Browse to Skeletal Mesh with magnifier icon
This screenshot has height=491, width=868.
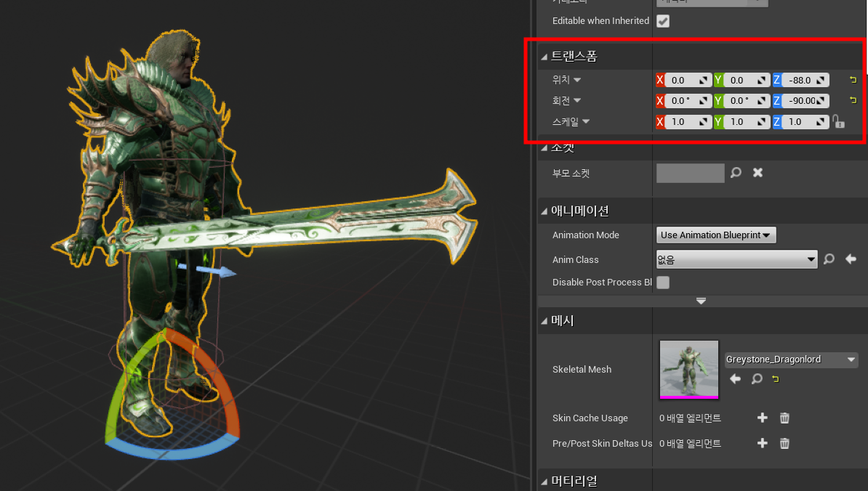[x=757, y=378]
